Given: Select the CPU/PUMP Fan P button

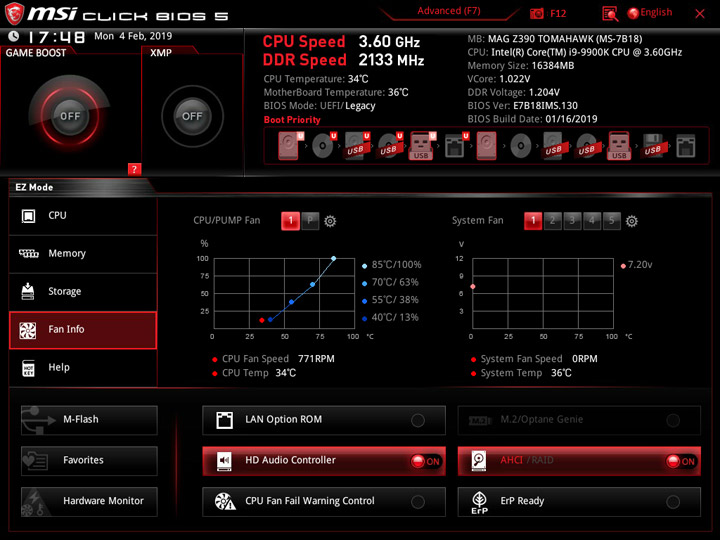Looking at the screenshot, I should (310, 221).
